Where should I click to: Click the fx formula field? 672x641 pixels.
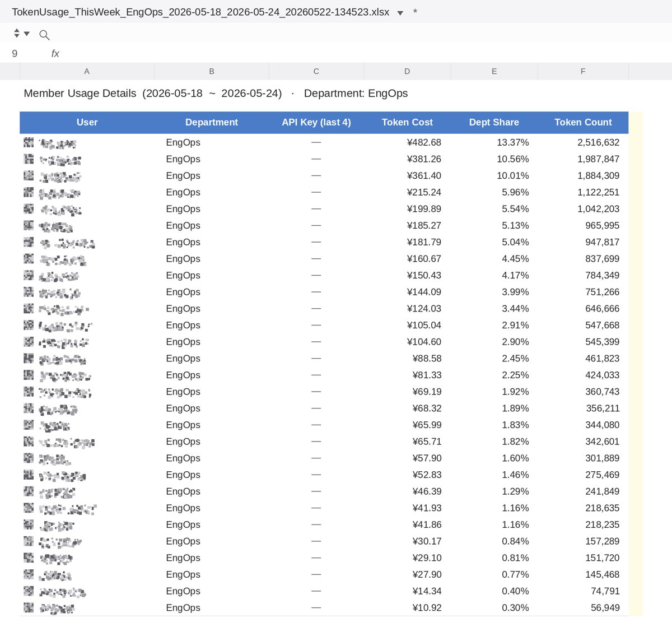pyautogui.click(x=55, y=54)
